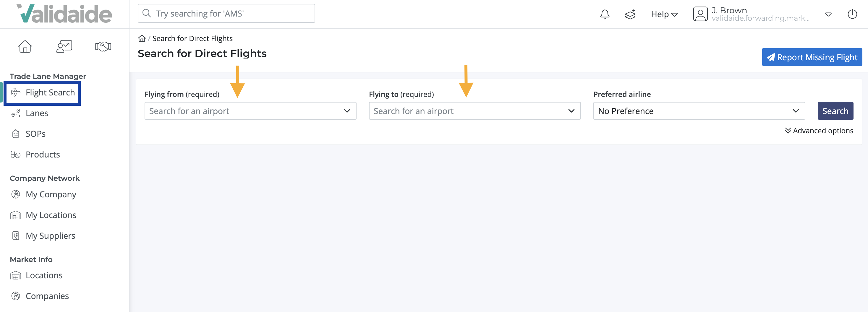868x312 pixels.
Task: Click the breadcrumb home icon
Action: coord(142,38)
